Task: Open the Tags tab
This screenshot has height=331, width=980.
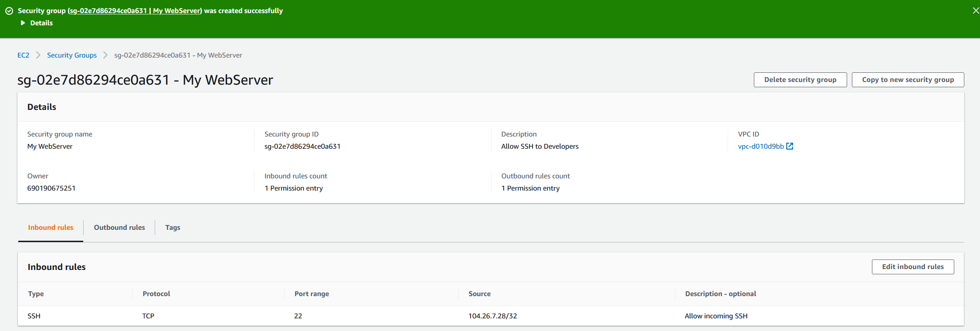Action: tap(173, 228)
